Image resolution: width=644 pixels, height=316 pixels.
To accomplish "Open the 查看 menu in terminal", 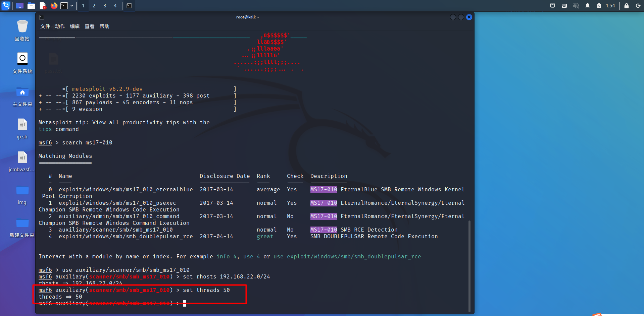I will tap(90, 26).
